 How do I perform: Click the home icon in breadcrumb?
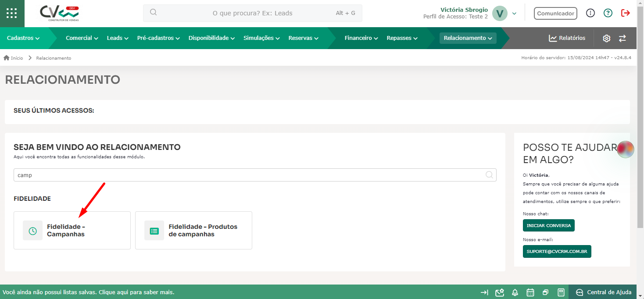pyautogui.click(x=7, y=58)
